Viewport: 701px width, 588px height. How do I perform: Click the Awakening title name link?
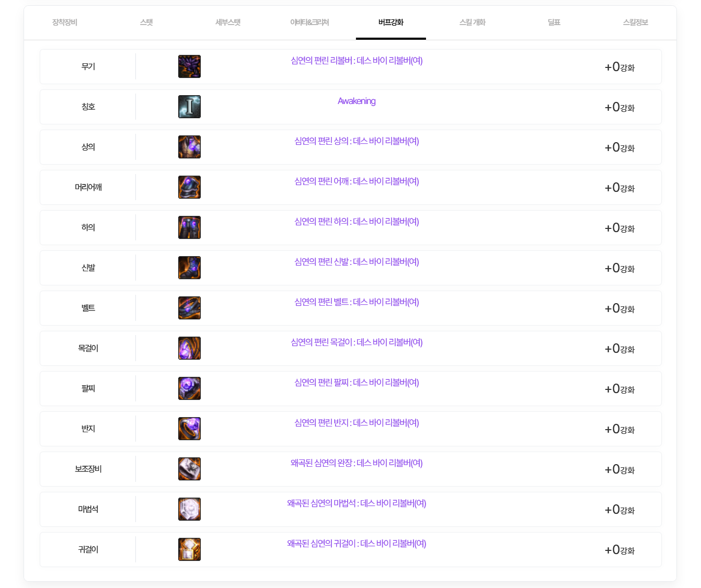click(x=357, y=101)
